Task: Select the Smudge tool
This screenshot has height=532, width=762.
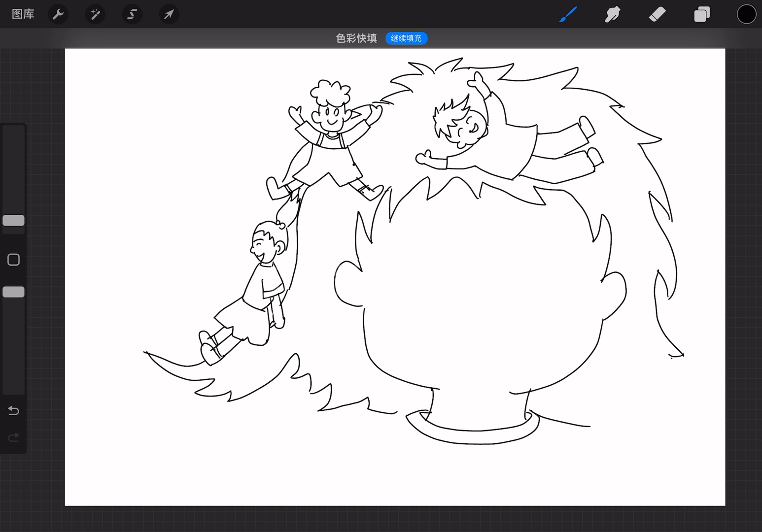Action: click(x=612, y=14)
